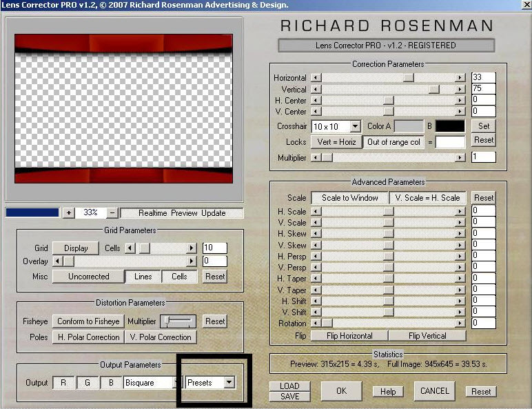This screenshot has width=532, height=409.
Task: Click Conform to Fisheye button
Action: 88,321
